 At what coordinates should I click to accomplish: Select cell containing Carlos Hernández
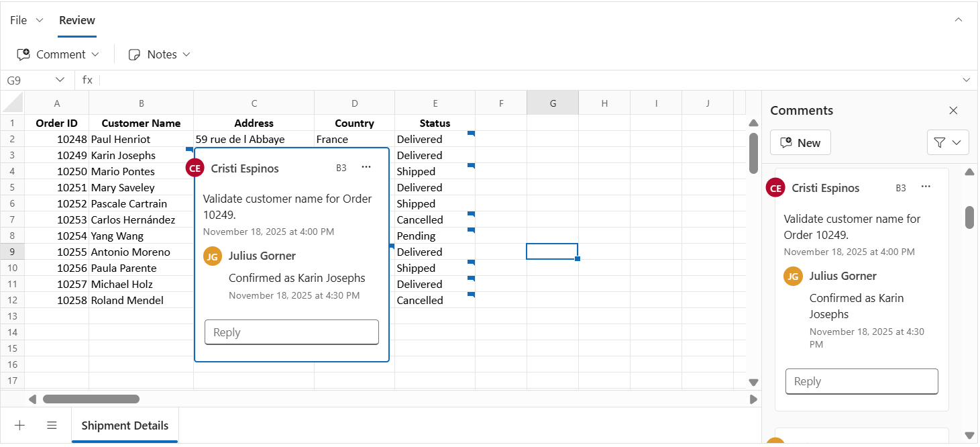coord(141,219)
